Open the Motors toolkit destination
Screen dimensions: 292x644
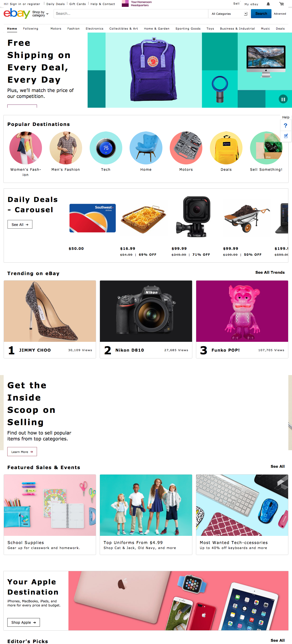[x=186, y=148]
